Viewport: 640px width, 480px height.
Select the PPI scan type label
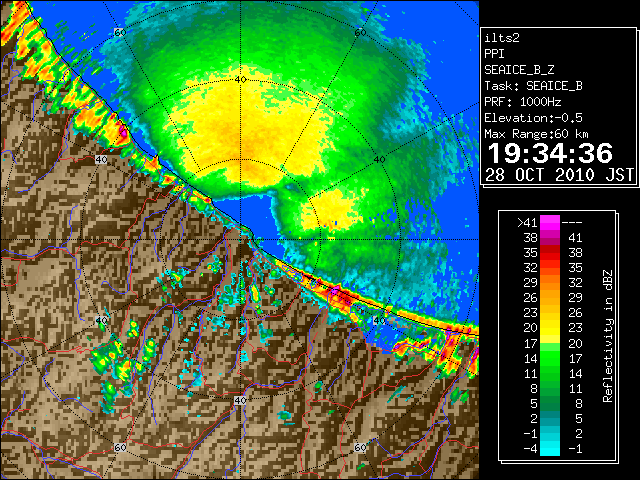[x=494, y=54]
